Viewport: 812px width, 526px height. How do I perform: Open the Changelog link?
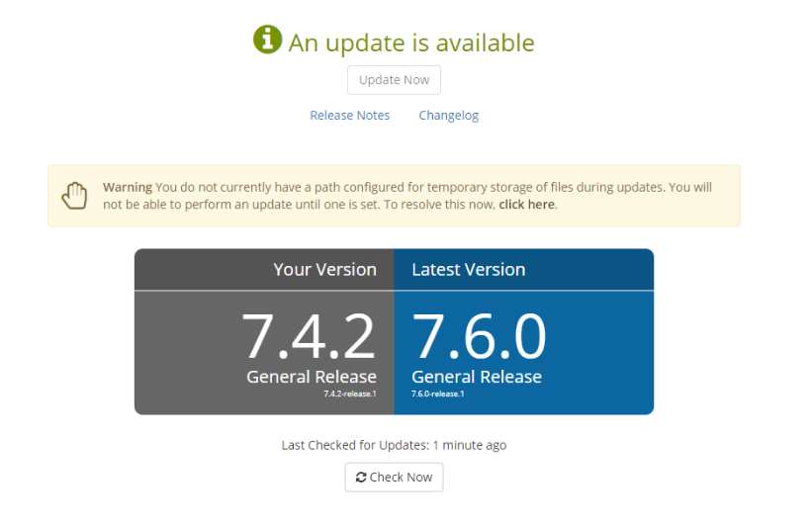click(448, 116)
